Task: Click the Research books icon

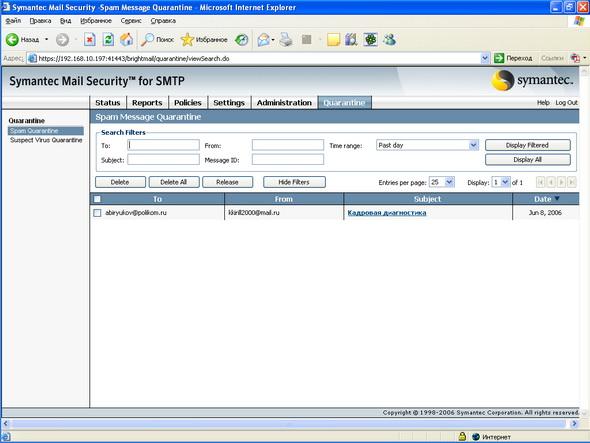Action: [x=351, y=40]
